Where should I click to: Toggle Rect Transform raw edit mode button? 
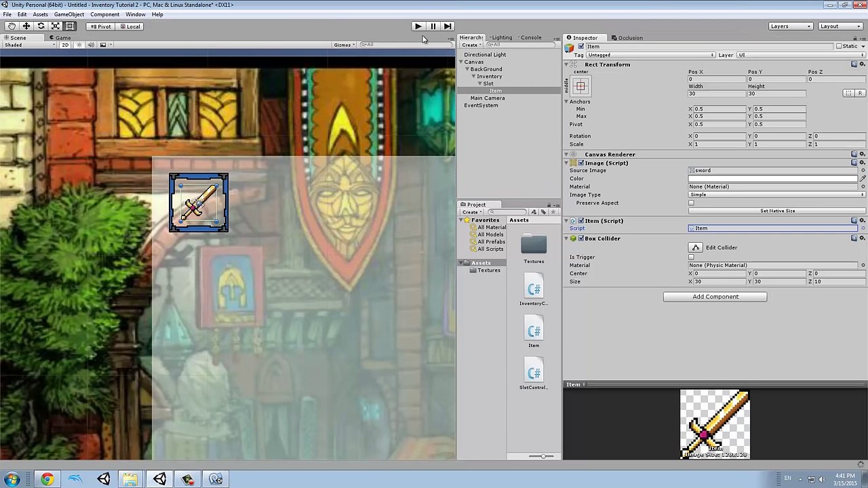[859, 93]
